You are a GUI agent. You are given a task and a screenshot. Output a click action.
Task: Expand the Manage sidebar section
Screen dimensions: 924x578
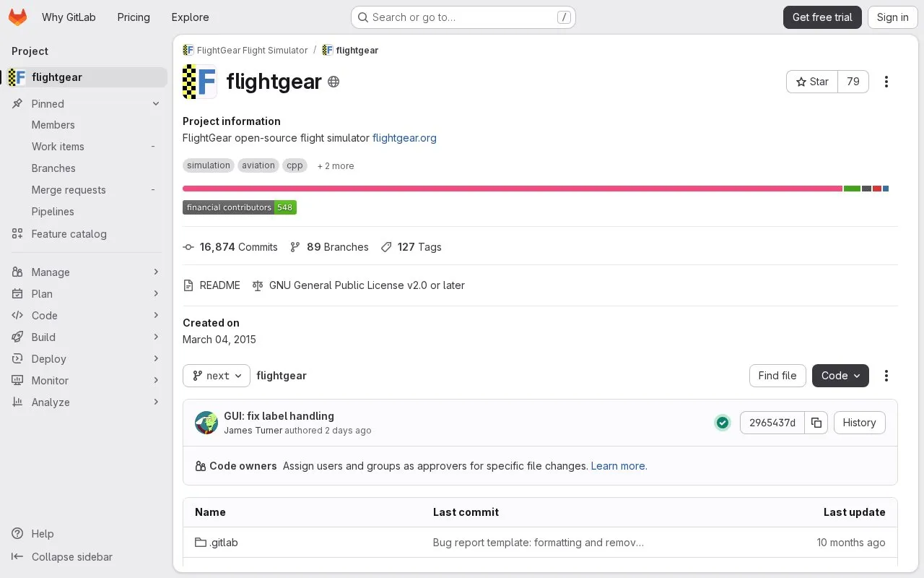point(87,272)
